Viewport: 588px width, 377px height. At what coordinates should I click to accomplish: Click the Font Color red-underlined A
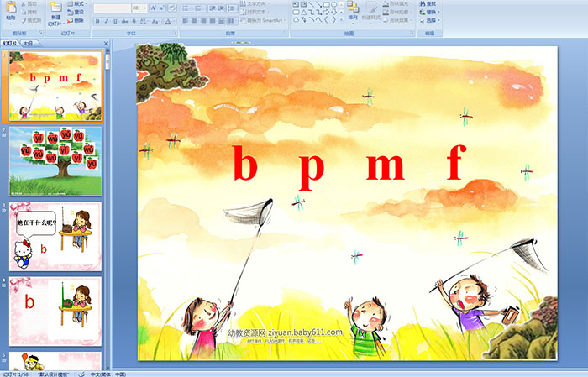pos(168,21)
